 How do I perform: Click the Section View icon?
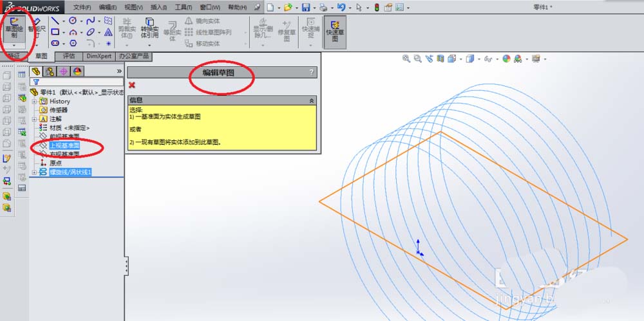[x=440, y=59]
